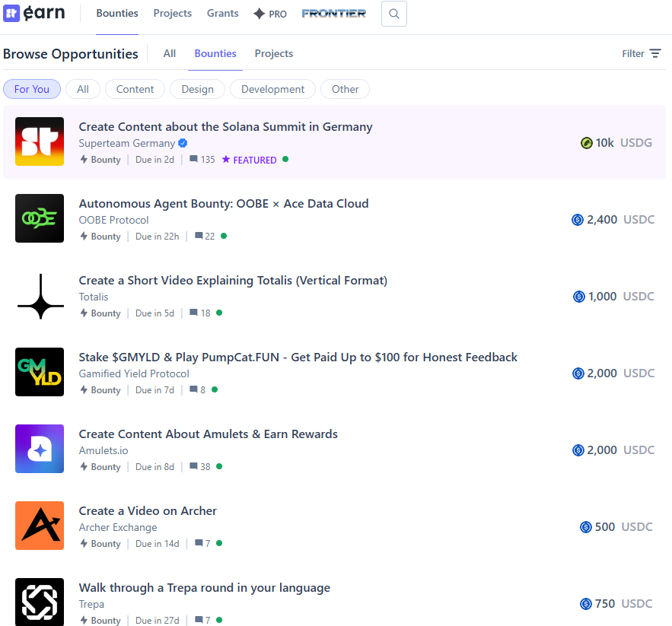
Task: Click the comment icon next to 22
Action: coord(199,236)
